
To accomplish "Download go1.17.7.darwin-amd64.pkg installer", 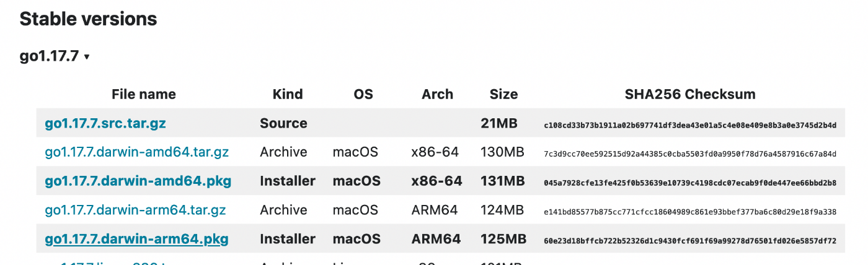I will (x=138, y=181).
